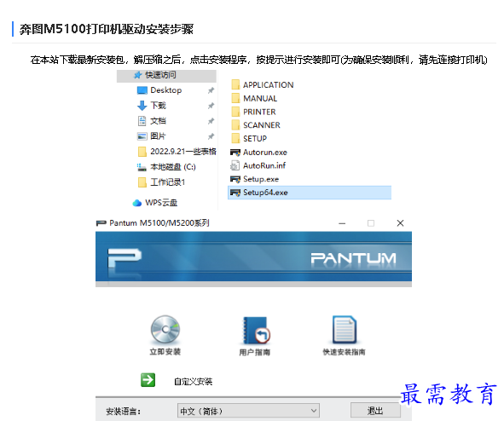Click the MANUAL folder icon
The width and height of the screenshot is (504, 421).
click(x=235, y=98)
